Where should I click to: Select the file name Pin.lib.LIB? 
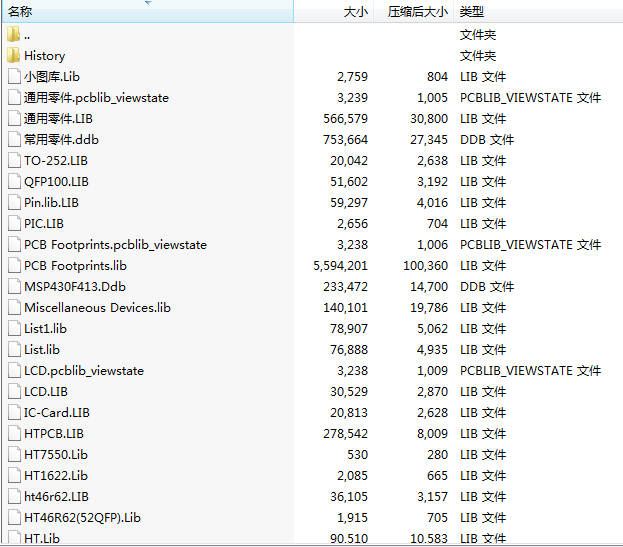tap(51, 203)
